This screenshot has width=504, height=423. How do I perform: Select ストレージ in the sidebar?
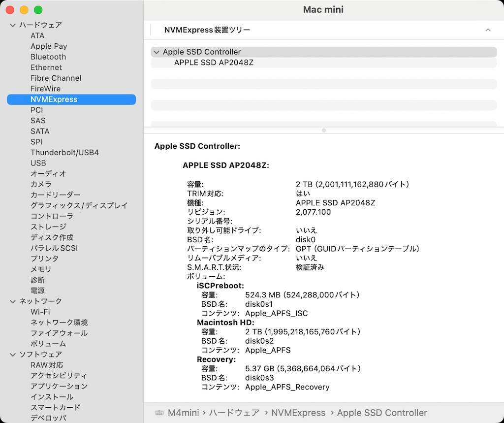[x=49, y=227]
